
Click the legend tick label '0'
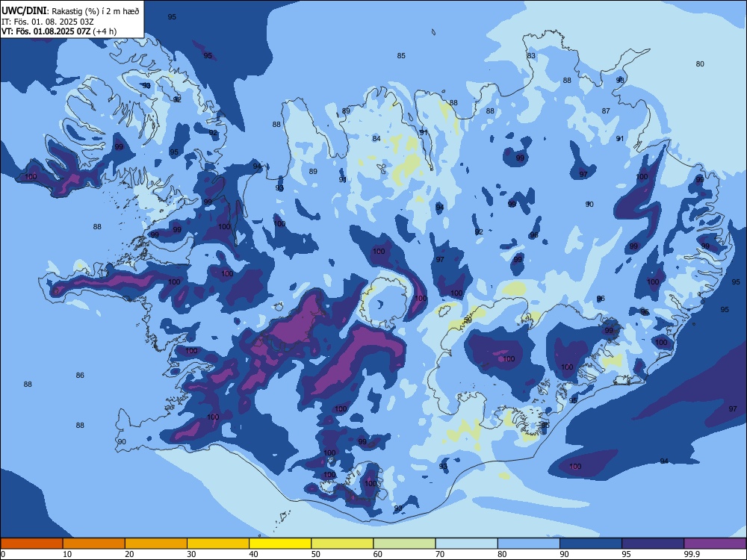pyautogui.click(x=3, y=554)
